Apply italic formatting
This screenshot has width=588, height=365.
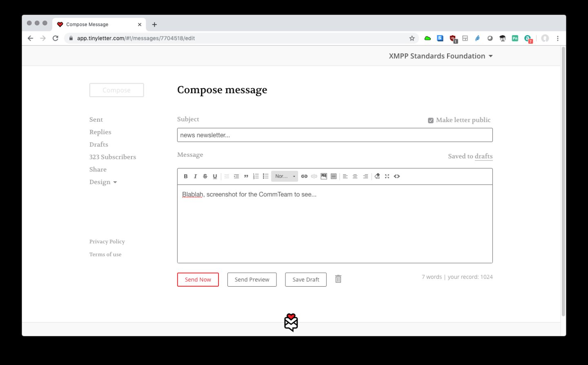point(195,176)
